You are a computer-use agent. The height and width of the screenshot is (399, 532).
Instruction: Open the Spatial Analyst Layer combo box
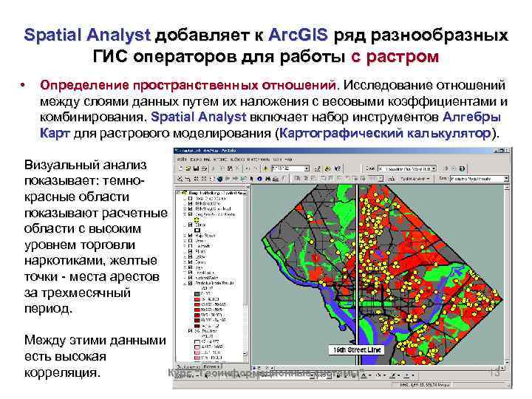pyautogui.click(x=480, y=179)
